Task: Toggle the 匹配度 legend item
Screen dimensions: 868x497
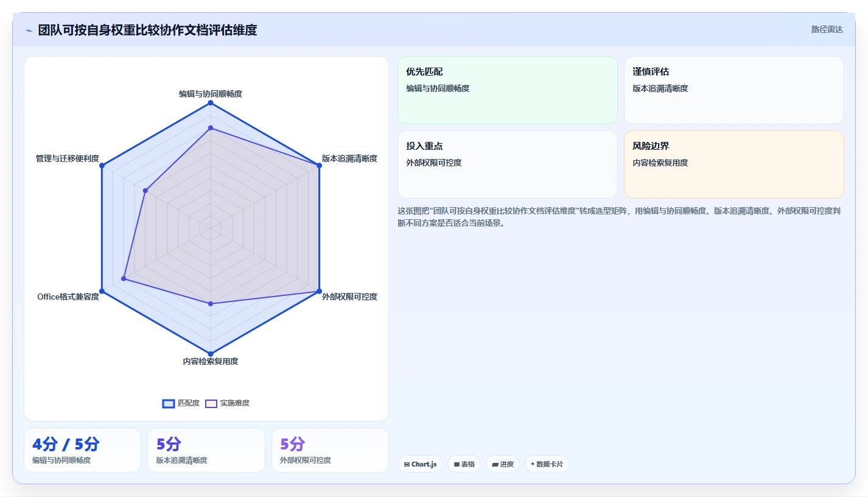Action: pos(181,403)
